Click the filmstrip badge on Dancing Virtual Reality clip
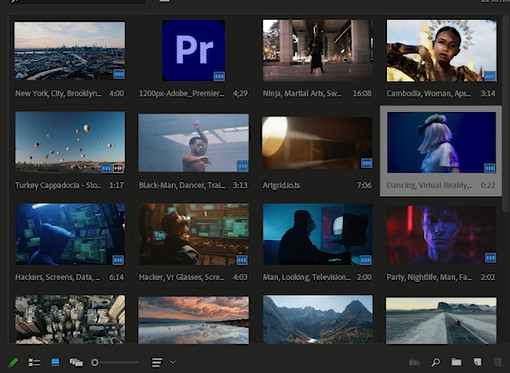510x373 pixels. click(x=489, y=168)
